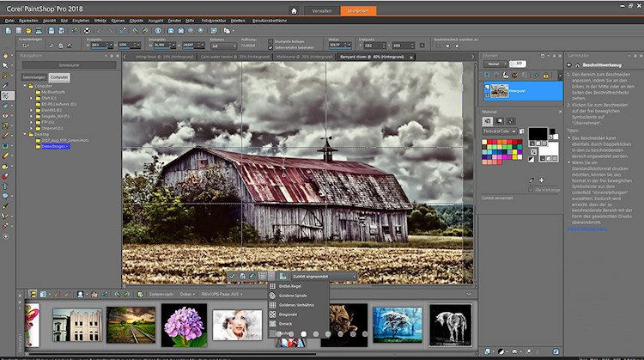Open the layer blend mode 'Normal' dropdown
Image resolution: width=644 pixels, height=360 pixels.
[x=495, y=64]
